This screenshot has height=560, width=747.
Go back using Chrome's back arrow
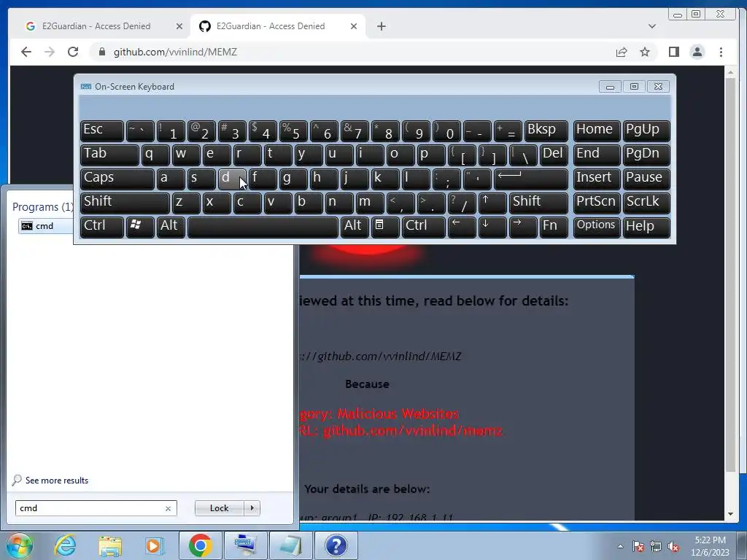tap(26, 52)
